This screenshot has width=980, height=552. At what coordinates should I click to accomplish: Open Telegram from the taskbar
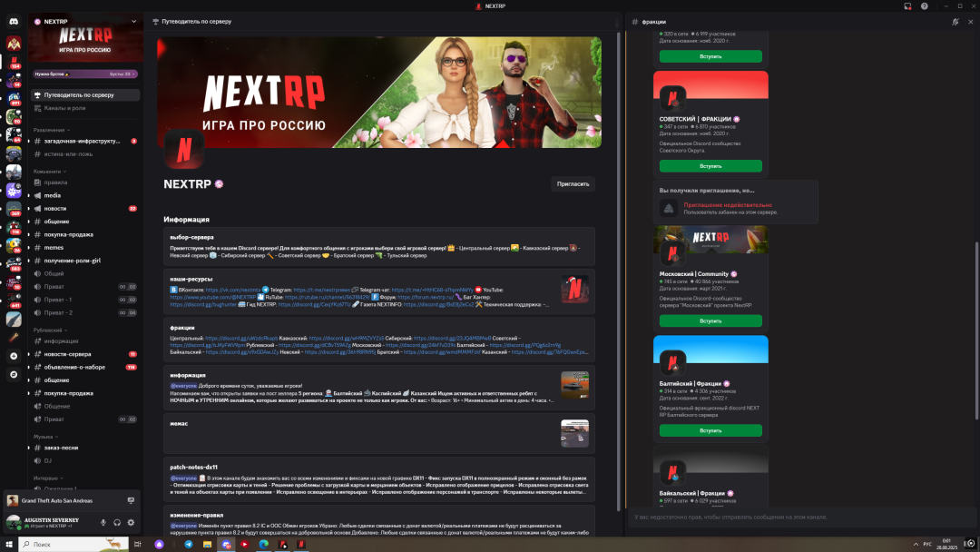point(188,545)
